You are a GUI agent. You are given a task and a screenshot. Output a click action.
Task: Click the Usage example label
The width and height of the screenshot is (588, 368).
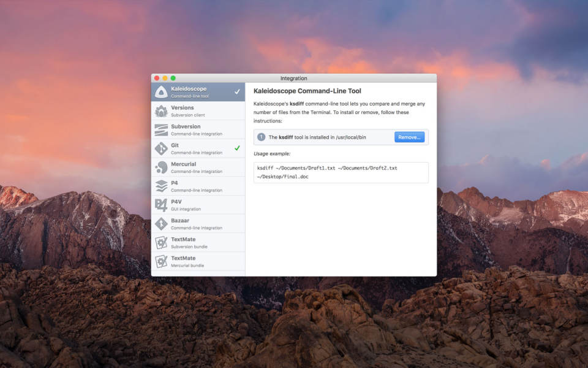point(272,153)
